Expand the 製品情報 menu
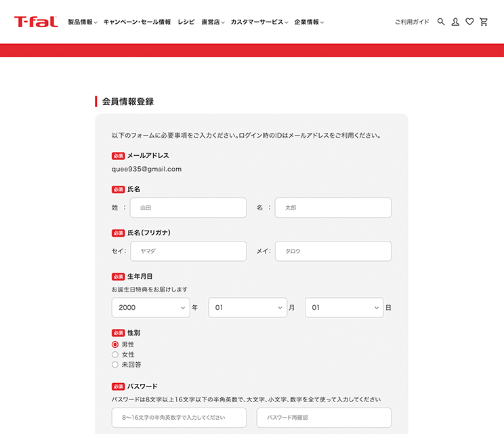The height and width of the screenshot is (434, 504). tap(83, 22)
